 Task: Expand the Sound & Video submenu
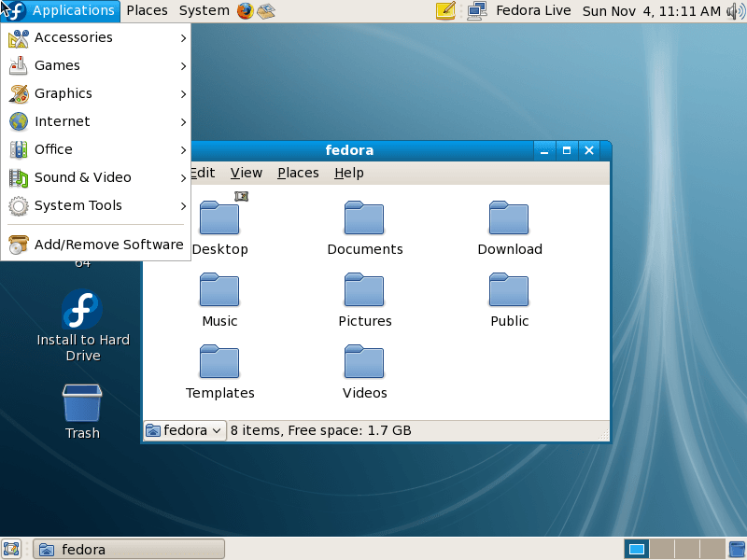[96, 178]
